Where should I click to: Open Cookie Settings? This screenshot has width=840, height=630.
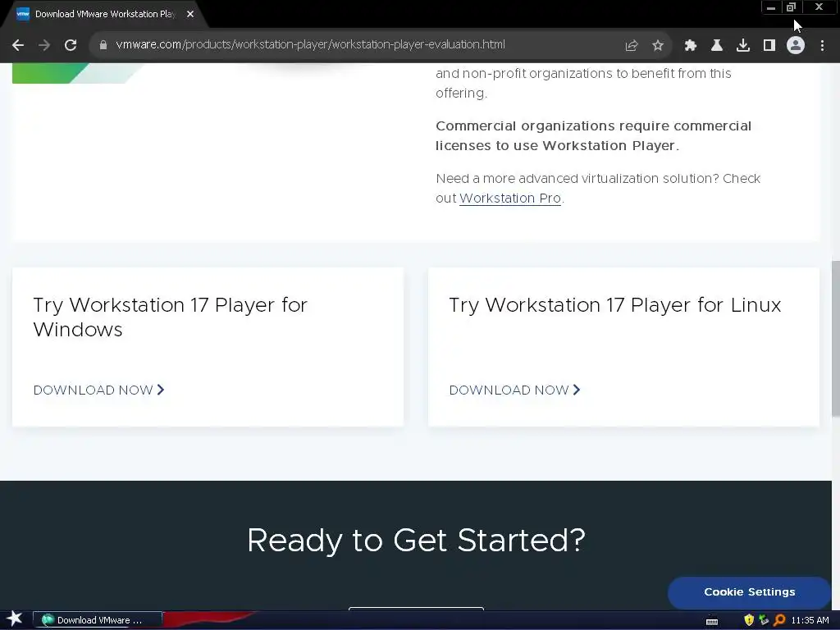click(x=750, y=592)
